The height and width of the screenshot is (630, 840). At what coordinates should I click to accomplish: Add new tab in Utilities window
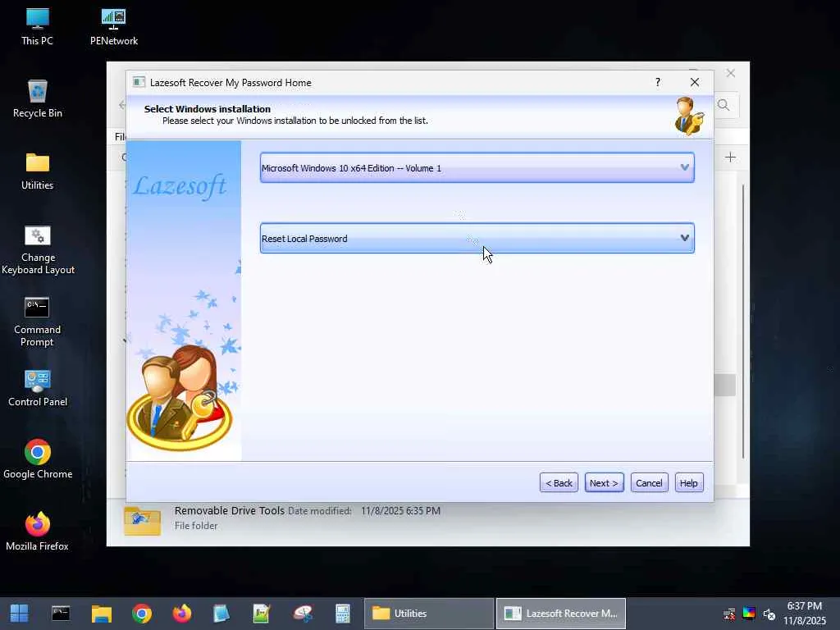(730, 157)
